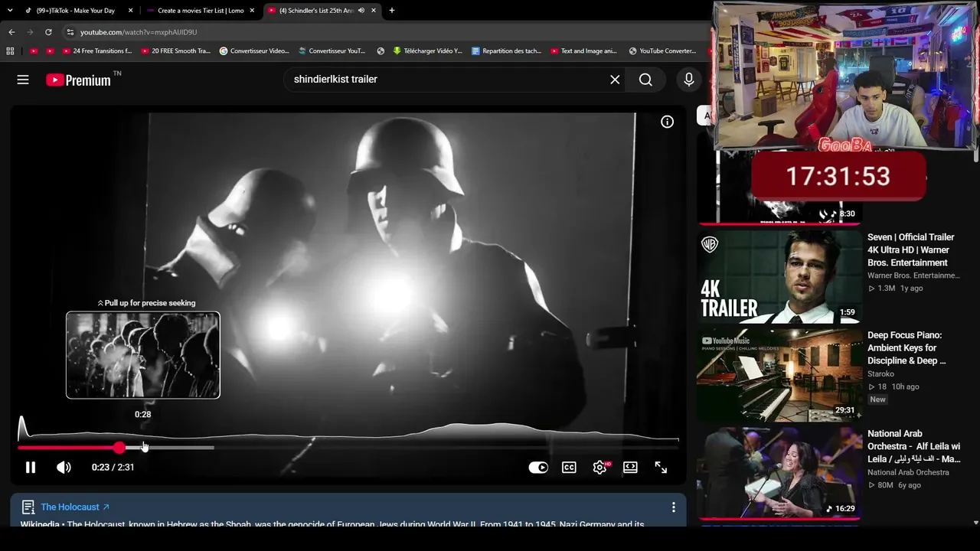
Task: Close the TikTok tab
Action: pos(130,11)
